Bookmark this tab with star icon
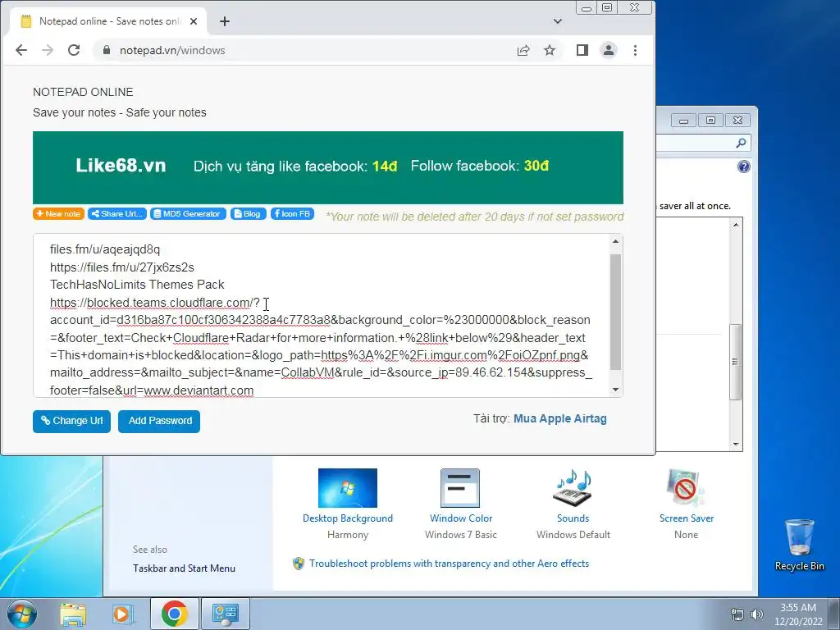Screen dimensions: 840x630 pos(550,50)
